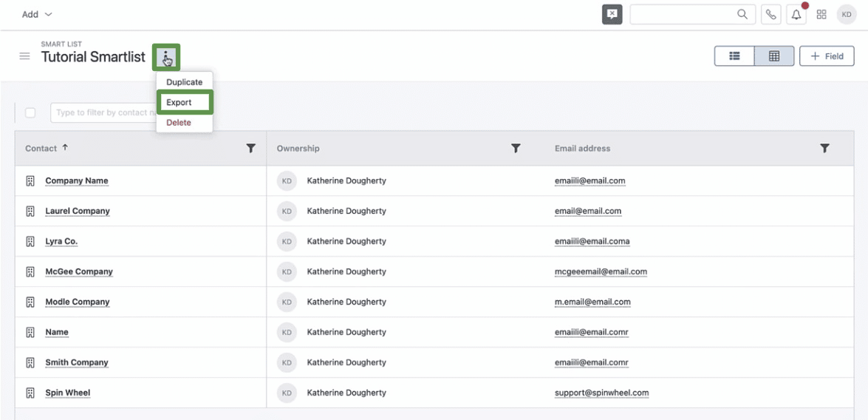868x420 pixels.
Task: Open the KD user avatar menu
Action: 847,14
